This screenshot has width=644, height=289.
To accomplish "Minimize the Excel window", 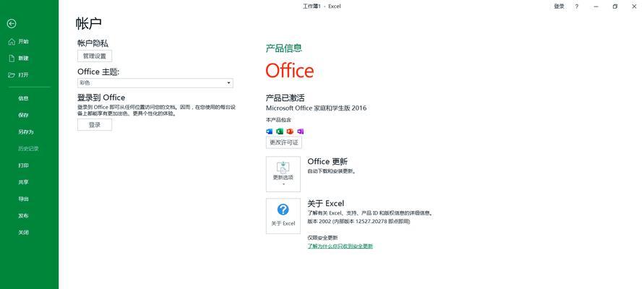I will [x=596, y=7].
